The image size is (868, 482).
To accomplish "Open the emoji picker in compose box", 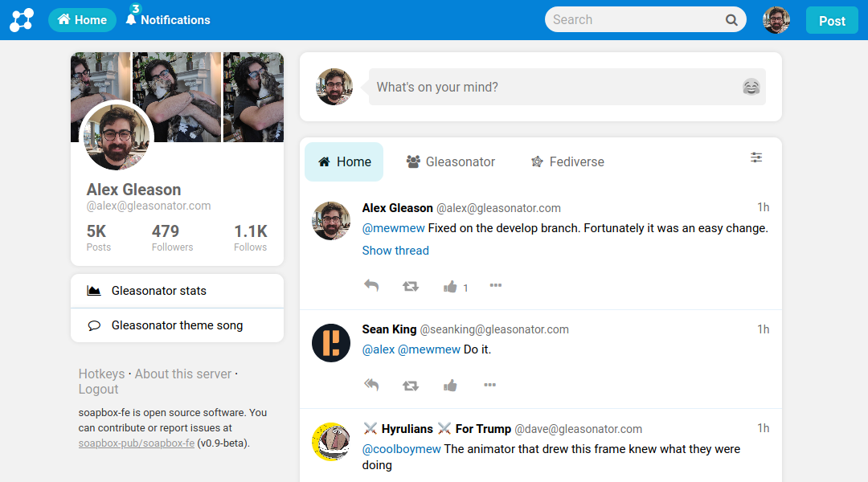I will [x=751, y=87].
